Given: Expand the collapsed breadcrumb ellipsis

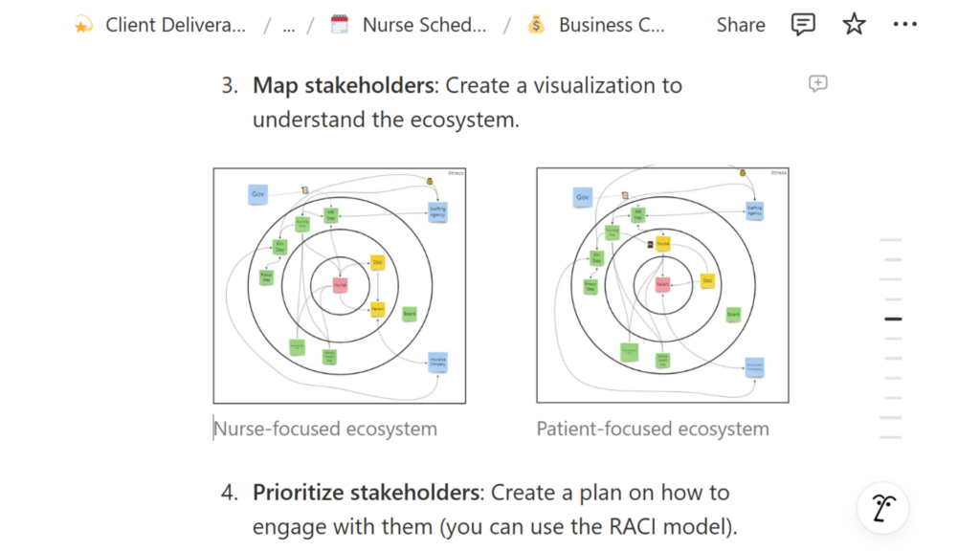Looking at the screenshot, I should [x=288, y=25].
